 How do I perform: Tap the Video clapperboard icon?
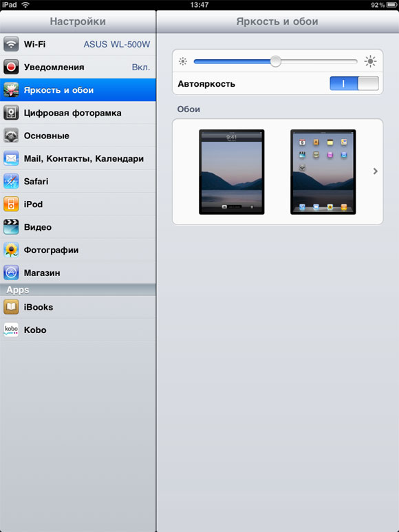click(x=11, y=227)
